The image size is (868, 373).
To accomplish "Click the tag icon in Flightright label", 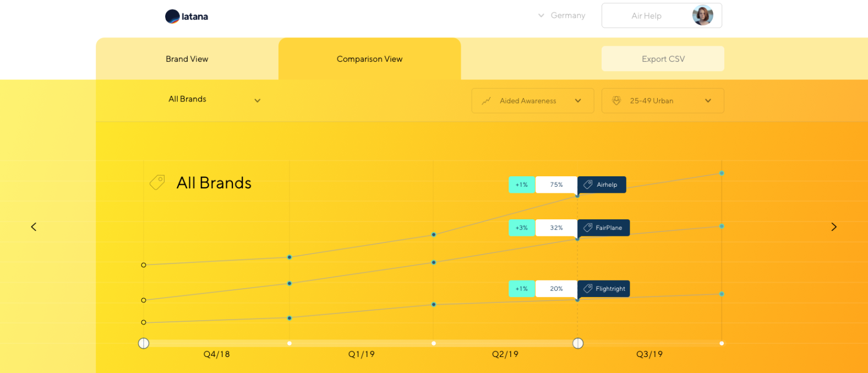I will pos(588,289).
